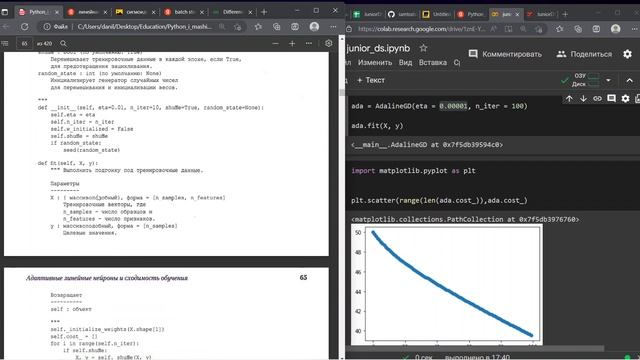Open the Изменить menu in Colab

375,62
